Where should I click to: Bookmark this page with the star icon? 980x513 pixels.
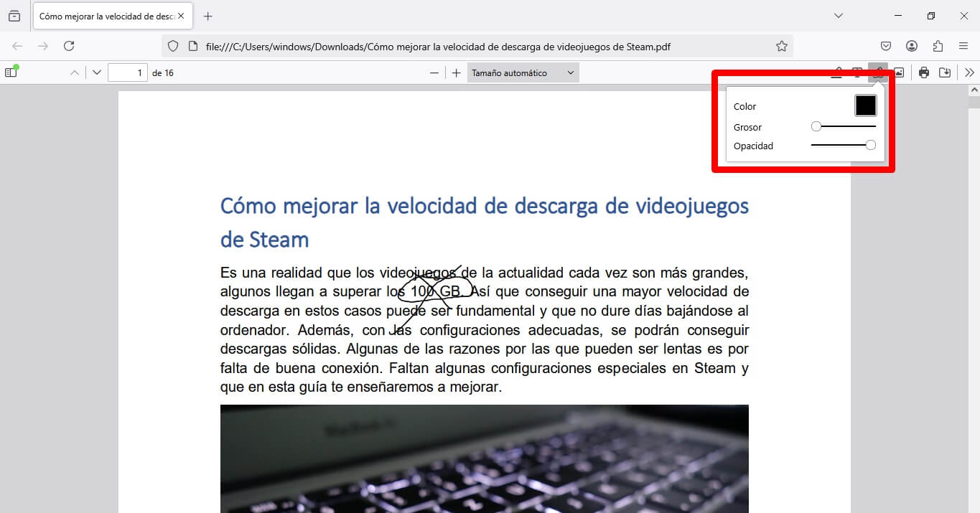(781, 46)
